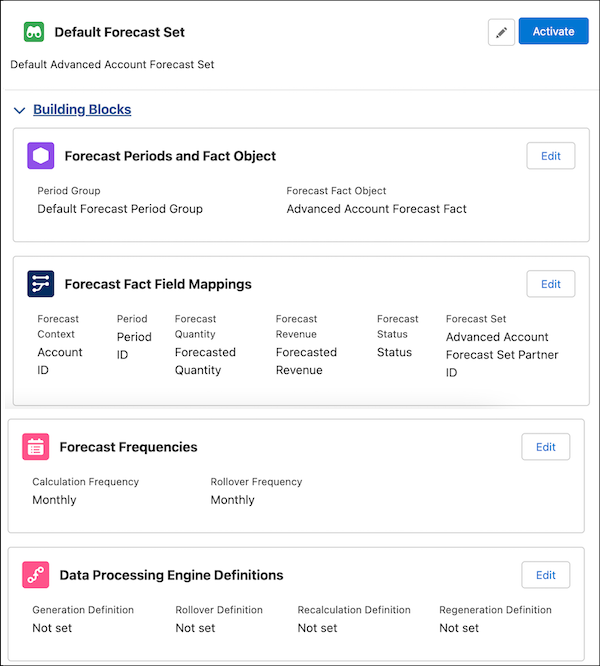Click the pink Forecast Frequencies calendar icon
600x666 pixels.
[x=36, y=447]
